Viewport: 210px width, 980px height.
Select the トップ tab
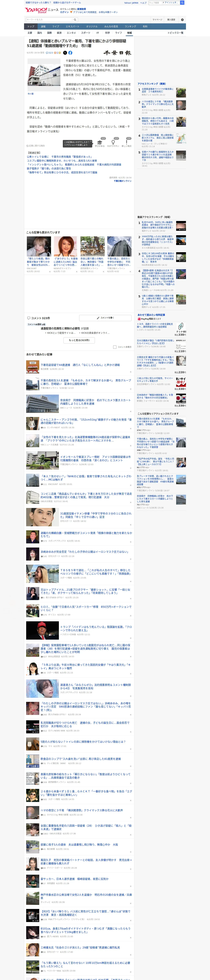tap(31, 27)
